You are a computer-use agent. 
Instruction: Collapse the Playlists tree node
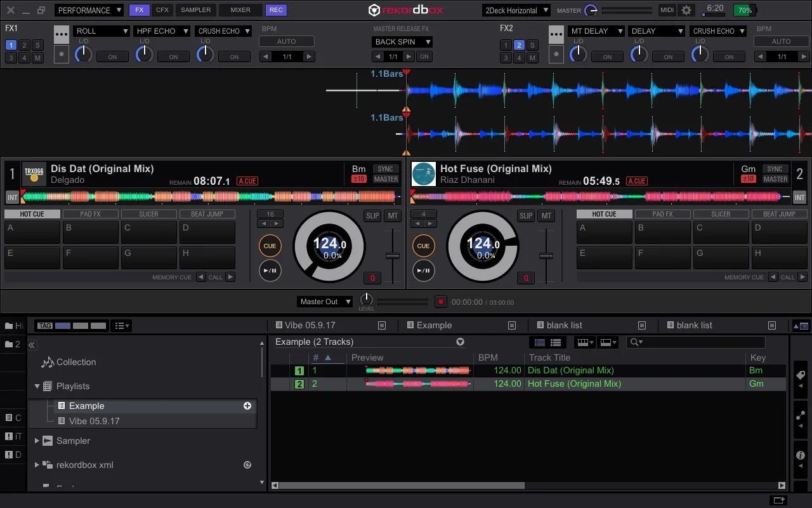click(x=37, y=386)
